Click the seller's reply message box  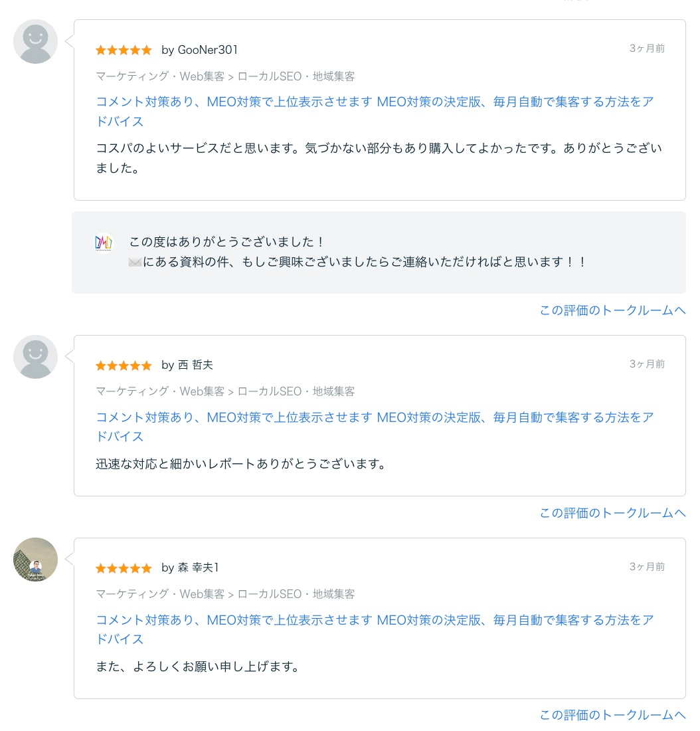click(x=379, y=253)
